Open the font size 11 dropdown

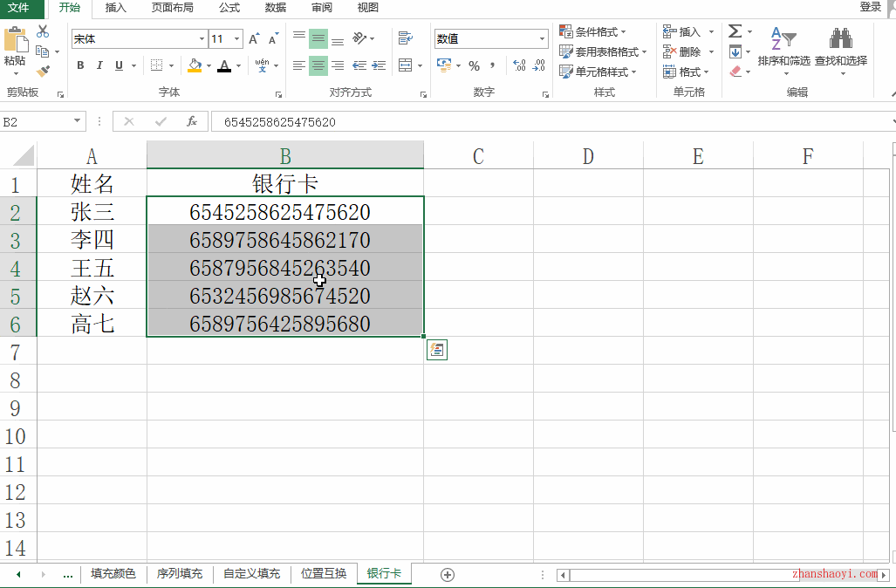pos(237,39)
